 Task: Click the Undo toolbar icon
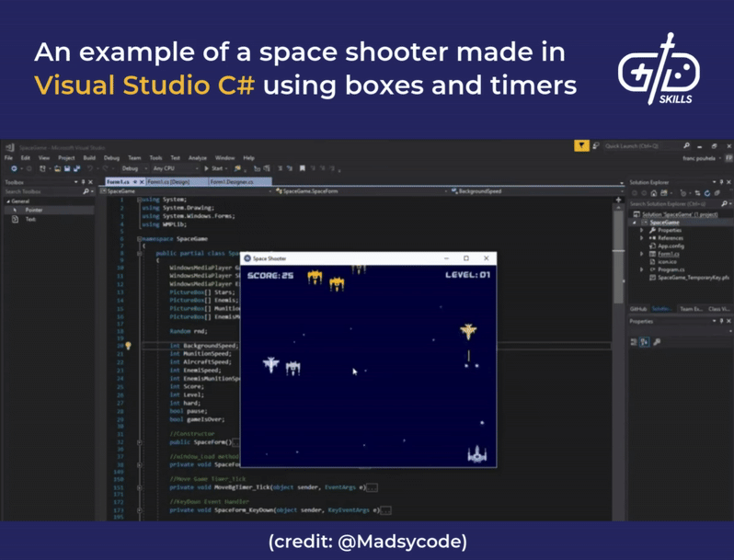click(90, 168)
